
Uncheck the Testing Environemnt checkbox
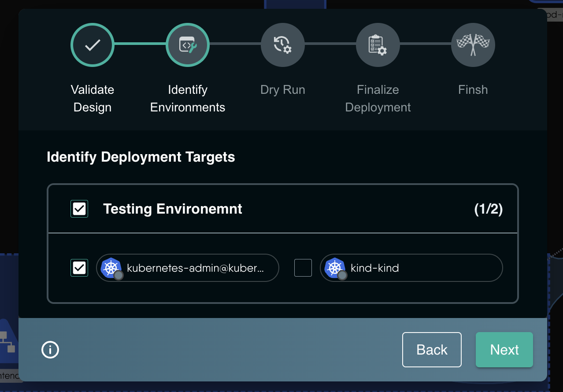(79, 208)
